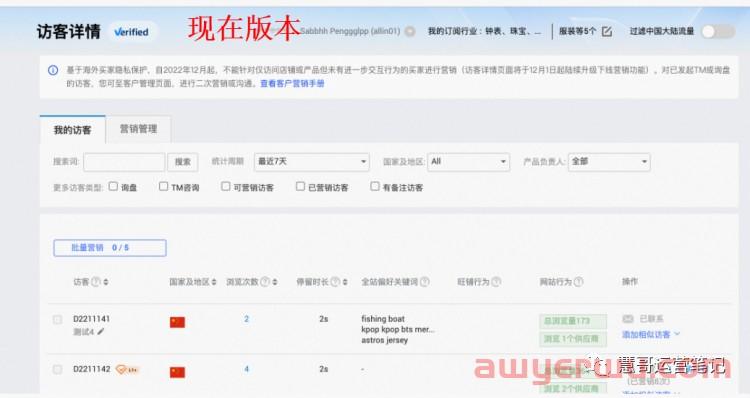
Task: Open the 查看客户营销手册 link
Action: pyautogui.click(x=292, y=83)
